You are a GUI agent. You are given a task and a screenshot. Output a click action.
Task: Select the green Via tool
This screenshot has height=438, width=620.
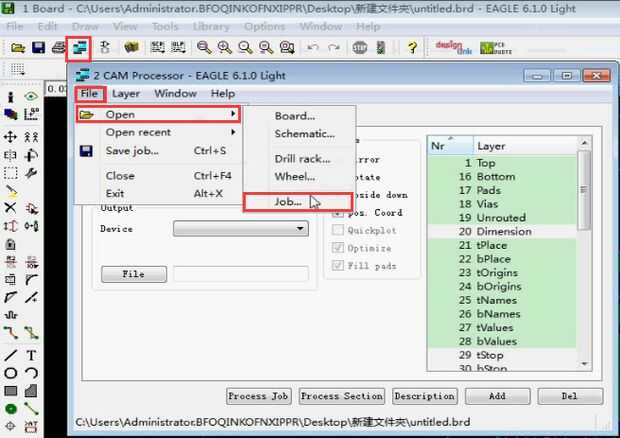tap(11, 408)
